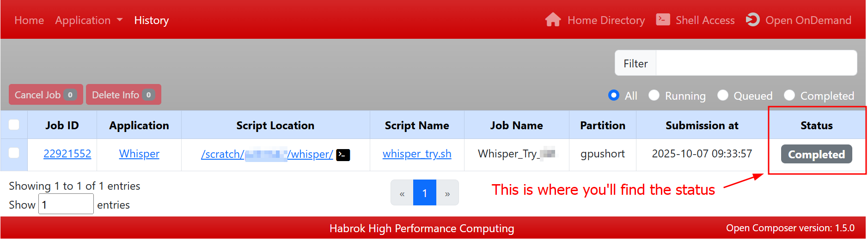Open the History tab
Viewport: 868px width, 240px height.
pos(151,20)
